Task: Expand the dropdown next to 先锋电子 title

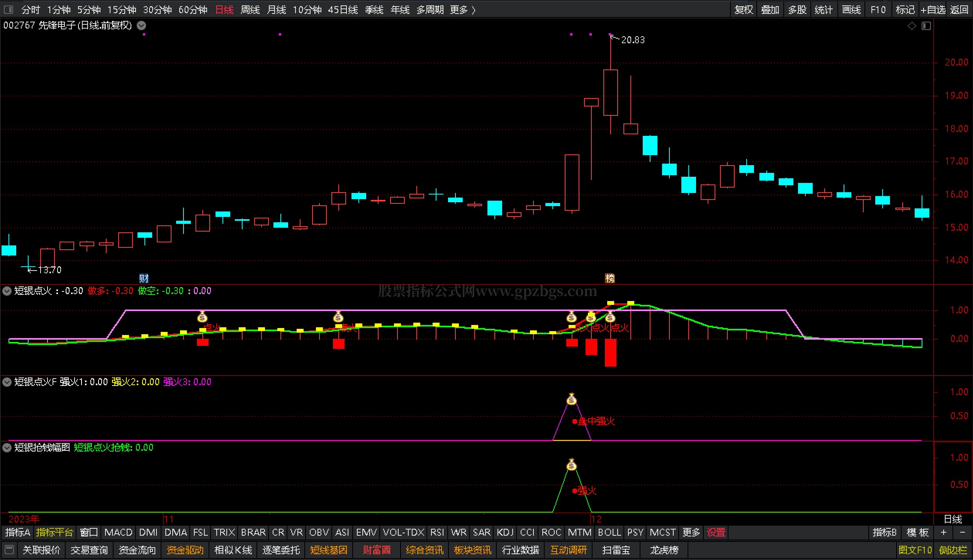Action: [x=142, y=26]
